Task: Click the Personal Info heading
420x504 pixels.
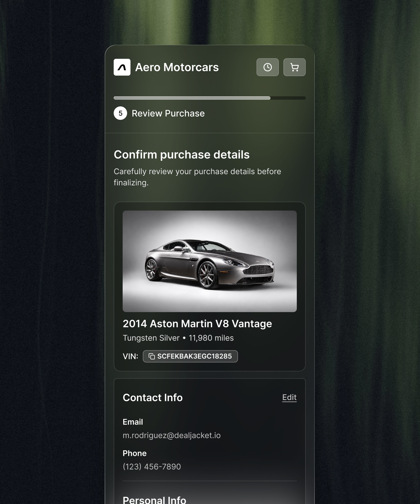Action: [x=154, y=500]
